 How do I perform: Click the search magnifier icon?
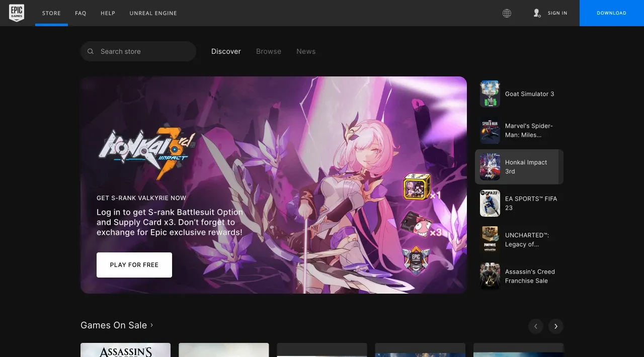coord(91,51)
